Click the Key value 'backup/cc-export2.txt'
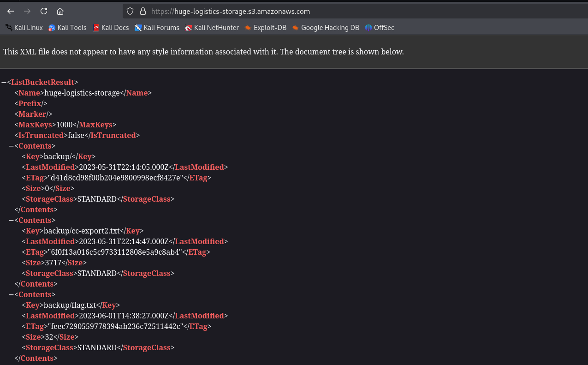Screen dimensions: 588x365 click(81, 231)
